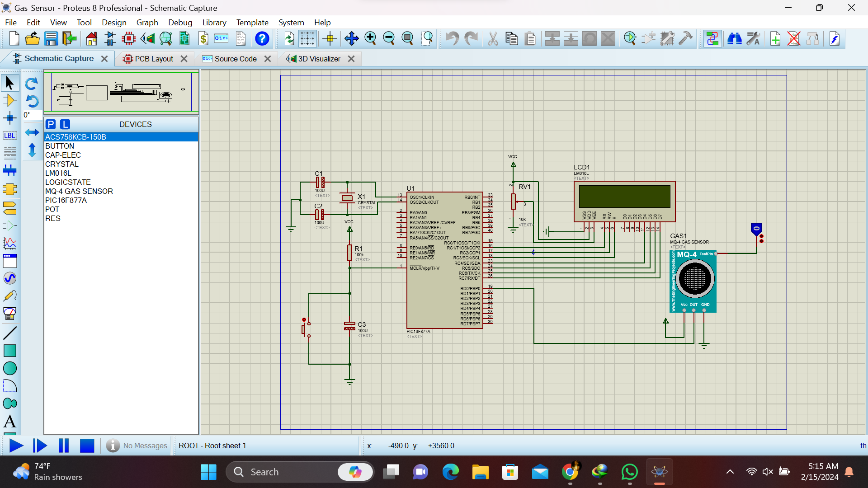The height and width of the screenshot is (488, 868).
Task: Select the Wire Label Mode LBL tool
Action: tap(9, 136)
